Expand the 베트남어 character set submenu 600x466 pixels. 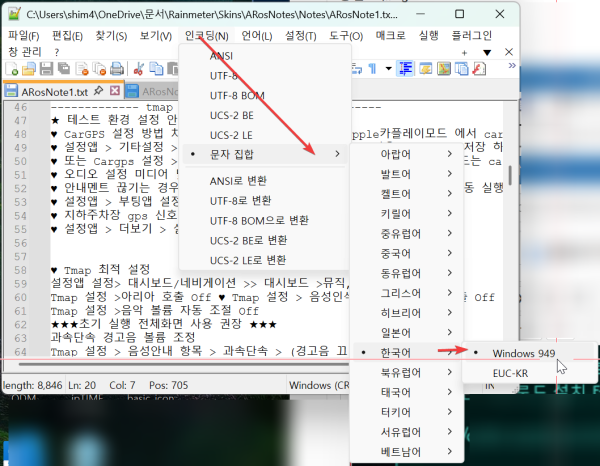(406, 452)
